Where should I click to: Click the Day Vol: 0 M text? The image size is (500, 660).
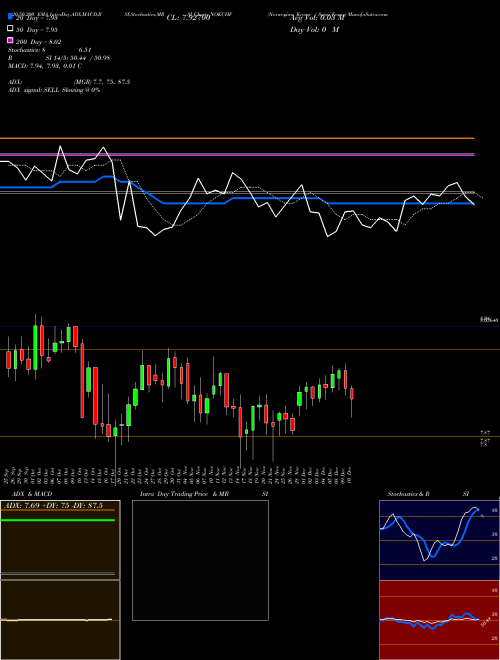pyautogui.click(x=314, y=30)
